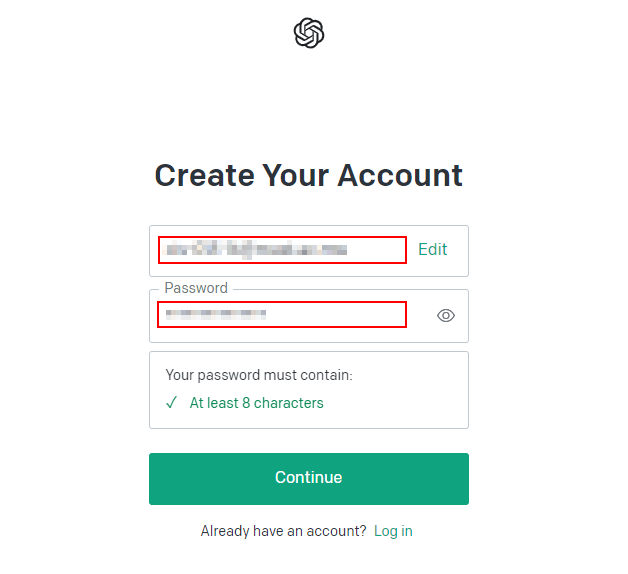Click the blurred email address text

coord(255,249)
